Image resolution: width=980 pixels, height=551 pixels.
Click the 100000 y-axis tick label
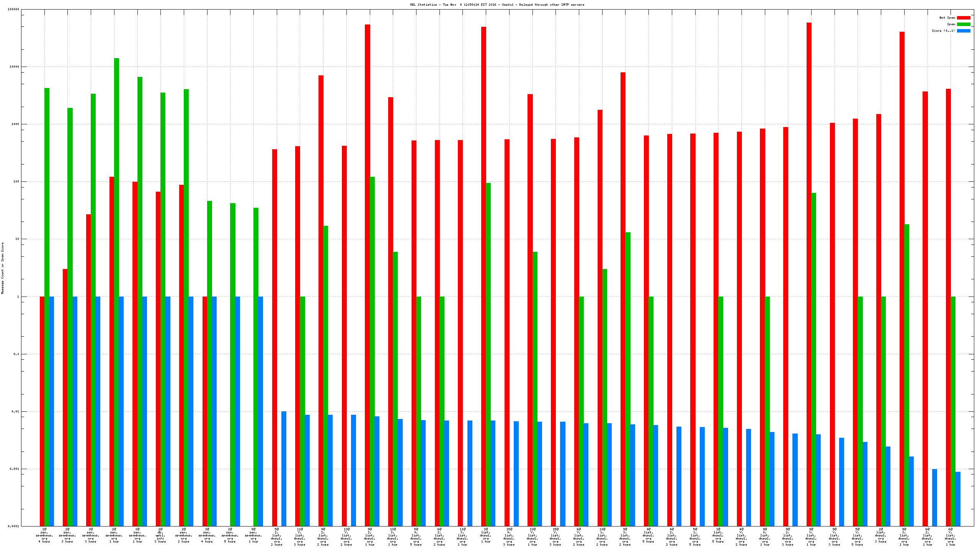[x=13, y=9]
